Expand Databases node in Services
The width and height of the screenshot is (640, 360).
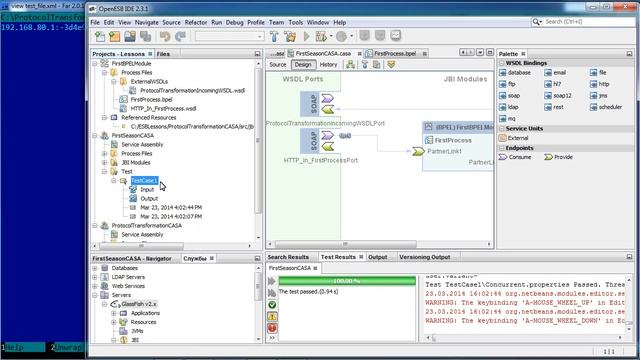[95, 268]
